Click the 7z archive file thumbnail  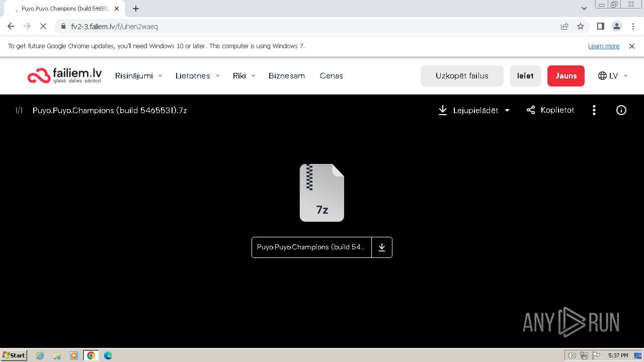322,193
